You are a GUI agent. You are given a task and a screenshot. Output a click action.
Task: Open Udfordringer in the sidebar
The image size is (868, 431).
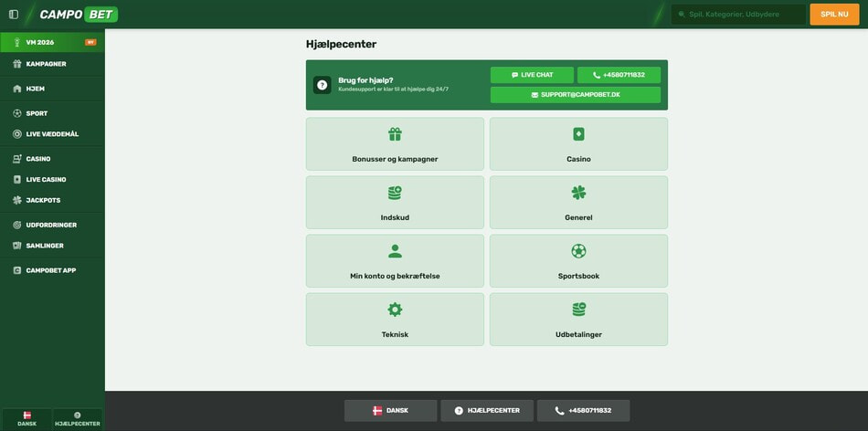tap(52, 226)
